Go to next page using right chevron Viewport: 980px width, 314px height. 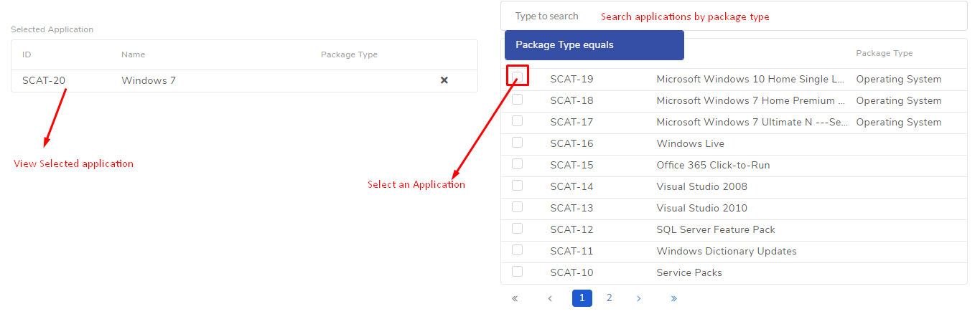point(638,298)
